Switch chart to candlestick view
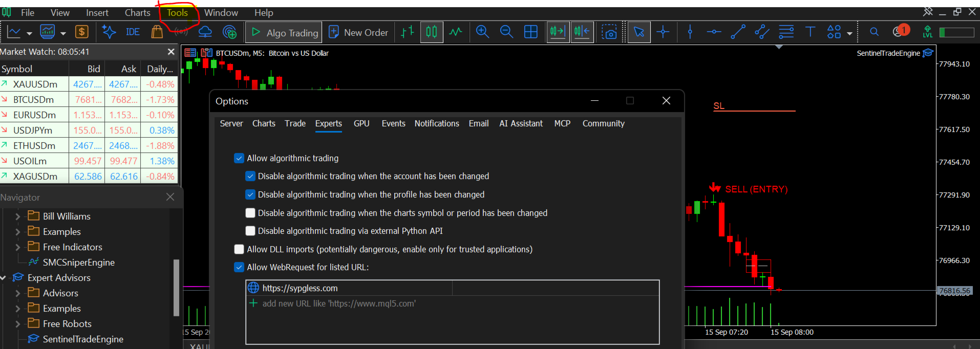The width and height of the screenshot is (980, 349). [432, 32]
